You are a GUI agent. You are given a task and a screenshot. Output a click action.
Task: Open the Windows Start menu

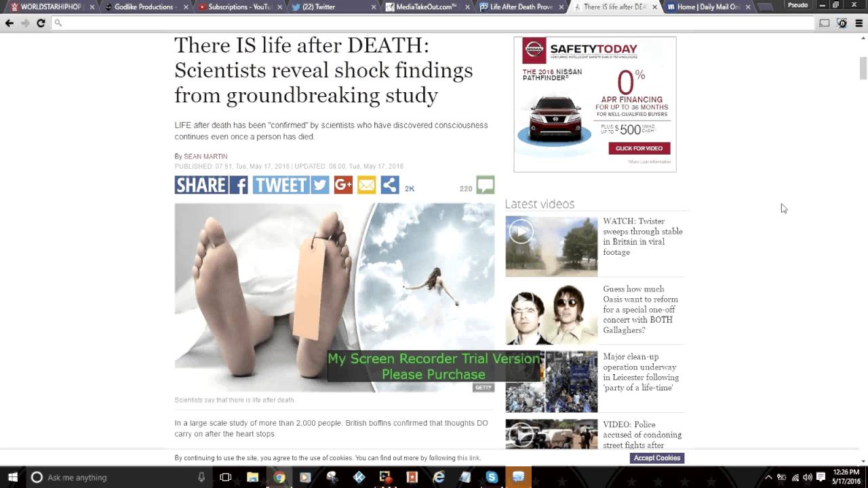(x=12, y=477)
